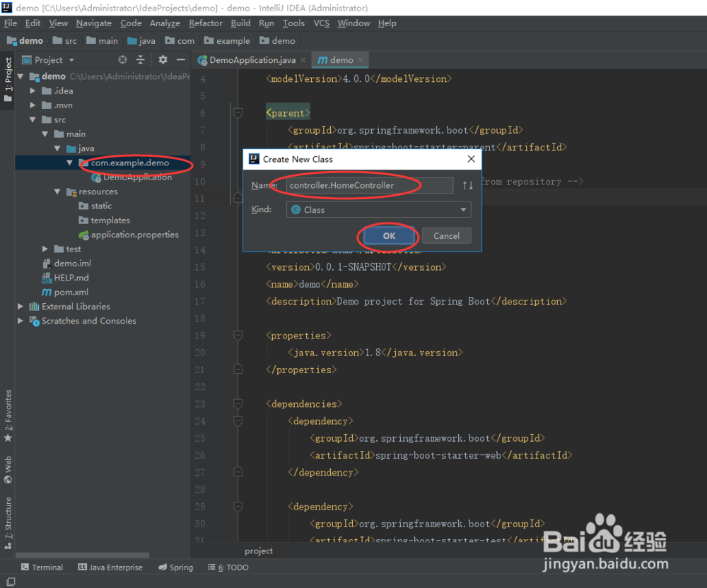Image resolution: width=707 pixels, height=588 pixels.
Task: Select HELP.md file in project tree
Action: 66,278
